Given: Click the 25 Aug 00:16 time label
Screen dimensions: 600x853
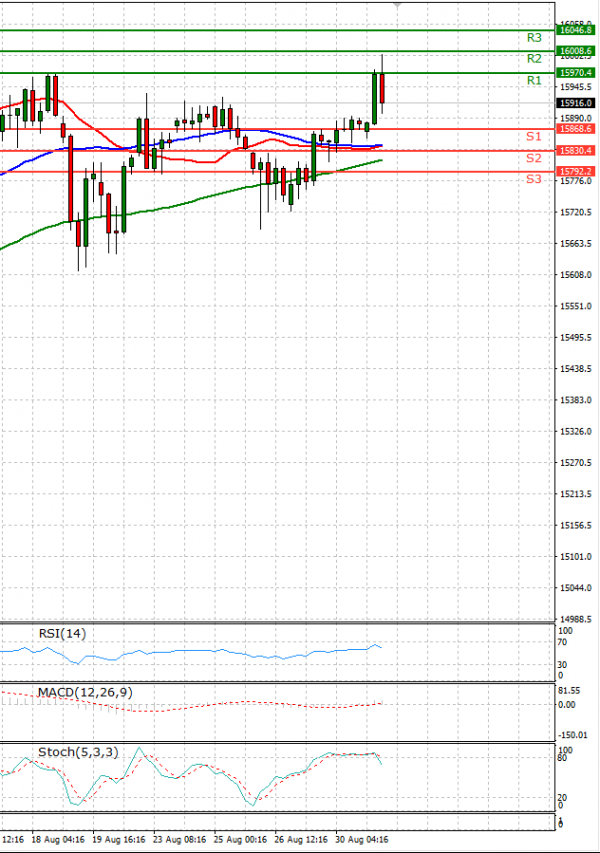Looking at the screenshot, I should 240,839.
